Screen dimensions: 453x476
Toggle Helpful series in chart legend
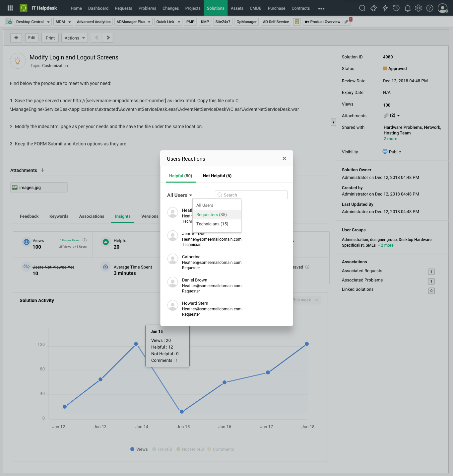pyautogui.click(x=162, y=449)
